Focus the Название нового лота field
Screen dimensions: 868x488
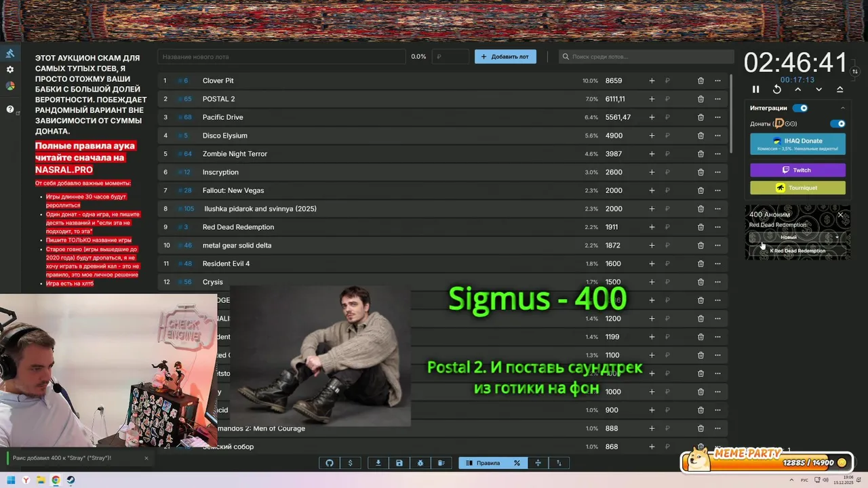281,57
